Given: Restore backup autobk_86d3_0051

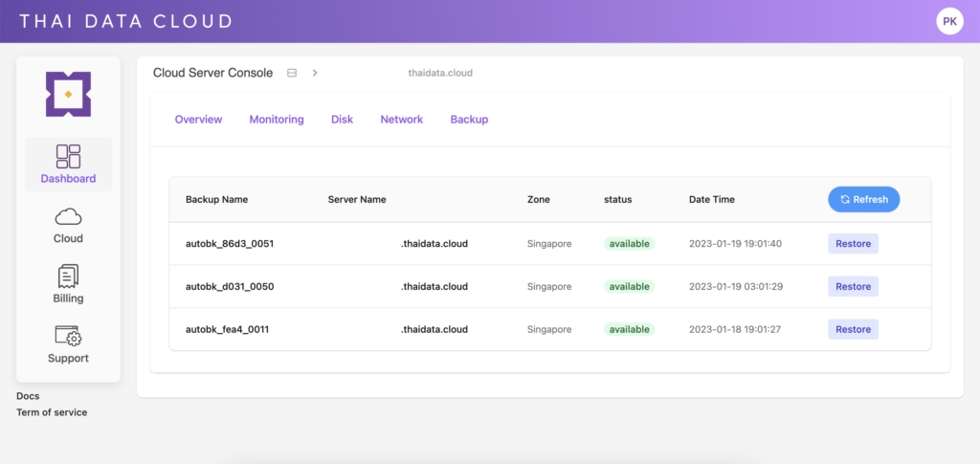Looking at the screenshot, I should (853, 244).
